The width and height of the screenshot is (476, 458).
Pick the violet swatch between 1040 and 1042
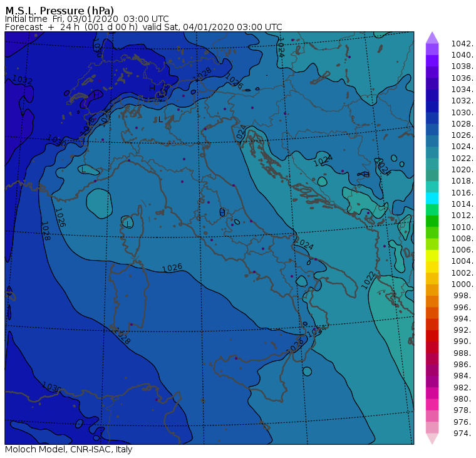(432, 49)
